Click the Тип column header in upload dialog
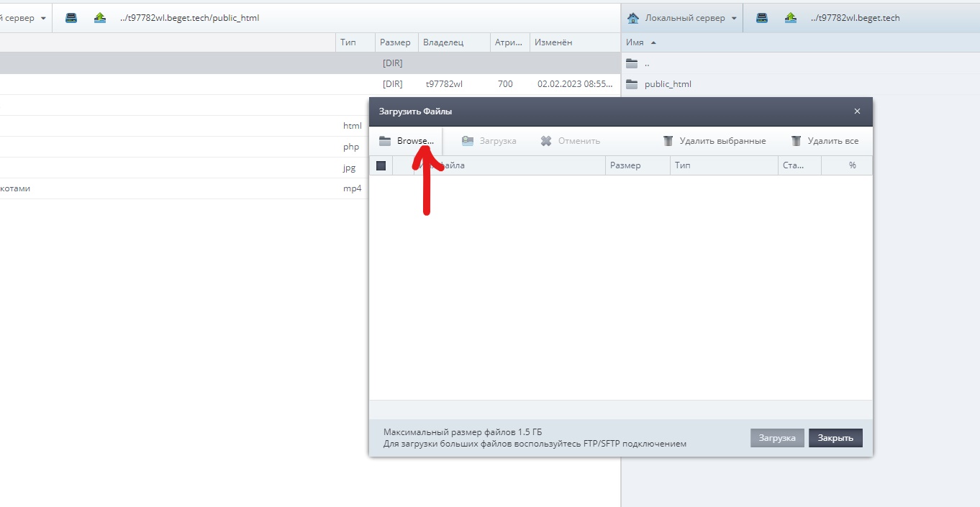 click(724, 165)
